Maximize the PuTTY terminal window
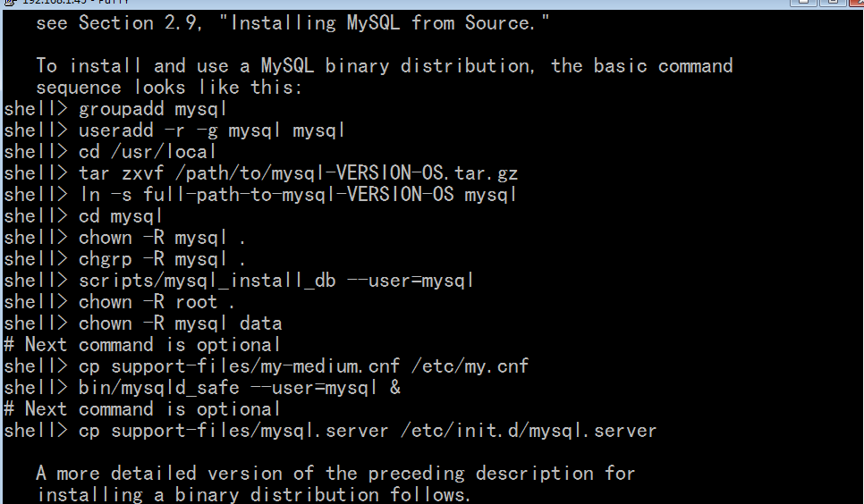Viewport: 864px width, 504px height. point(833,2)
